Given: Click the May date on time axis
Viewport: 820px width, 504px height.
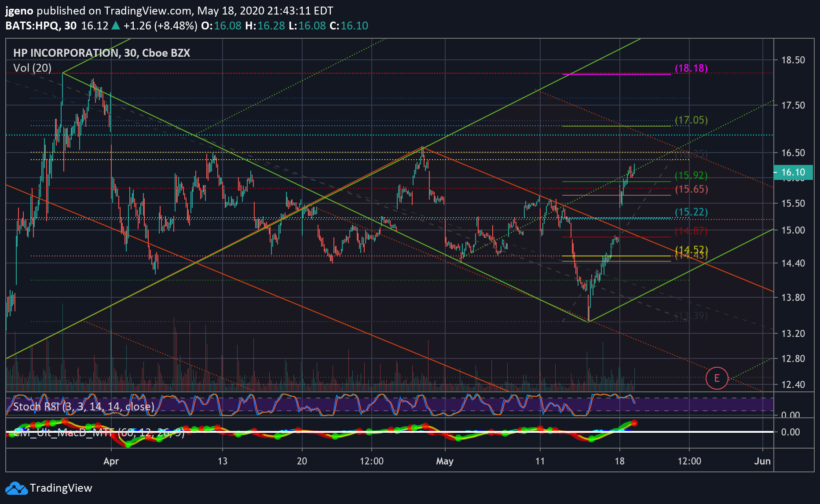Looking at the screenshot, I should point(444,461).
